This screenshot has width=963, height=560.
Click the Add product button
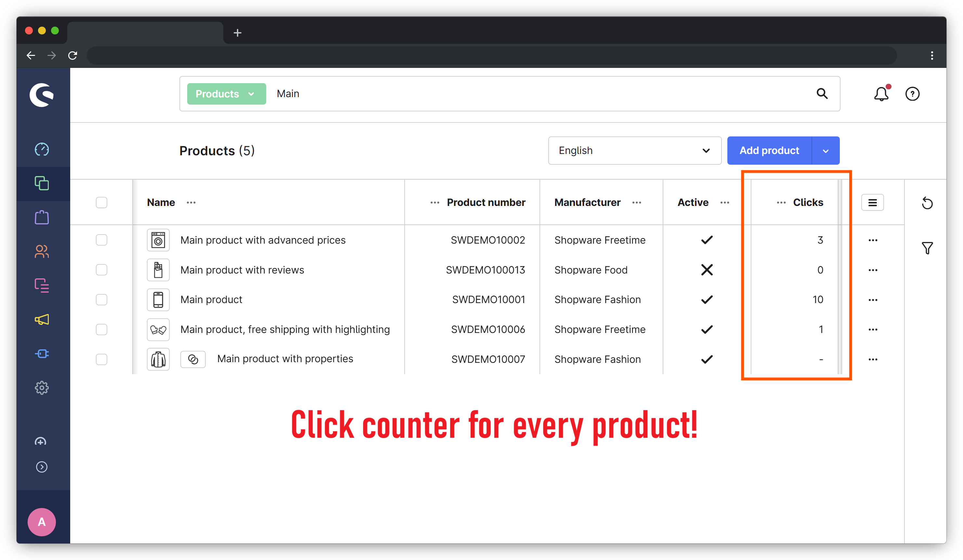pyautogui.click(x=769, y=150)
